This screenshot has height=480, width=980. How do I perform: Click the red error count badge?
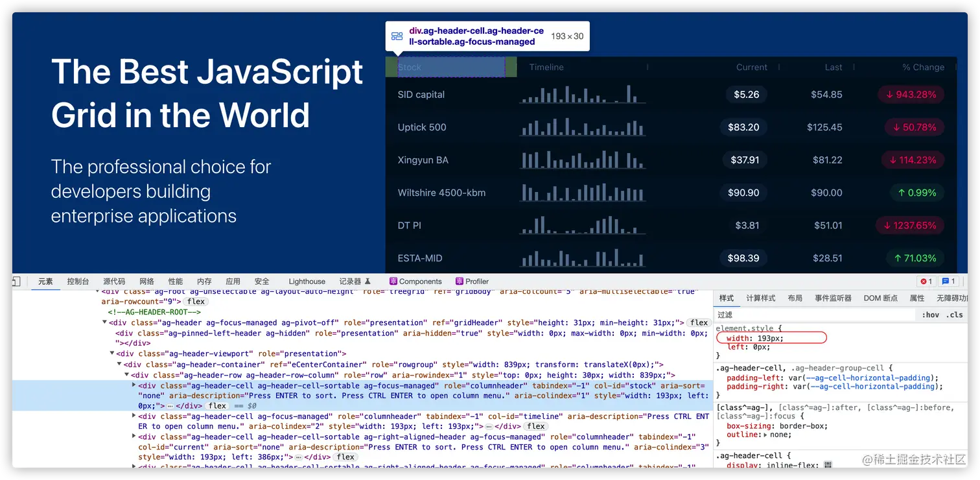pyautogui.click(x=926, y=282)
